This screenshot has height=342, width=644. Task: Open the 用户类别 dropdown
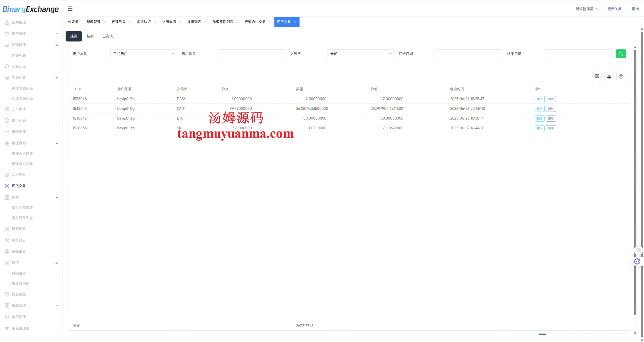click(144, 54)
